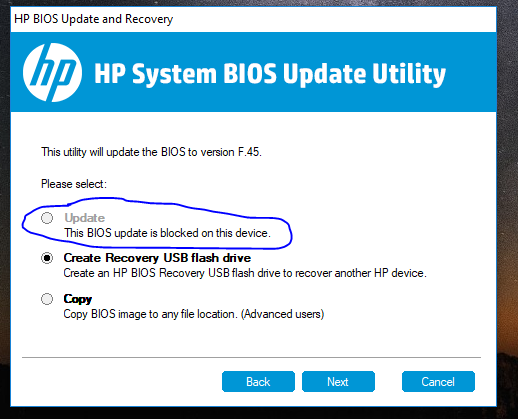Click the HP logo in the banner
This screenshot has height=419, width=518.
point(52,72)
